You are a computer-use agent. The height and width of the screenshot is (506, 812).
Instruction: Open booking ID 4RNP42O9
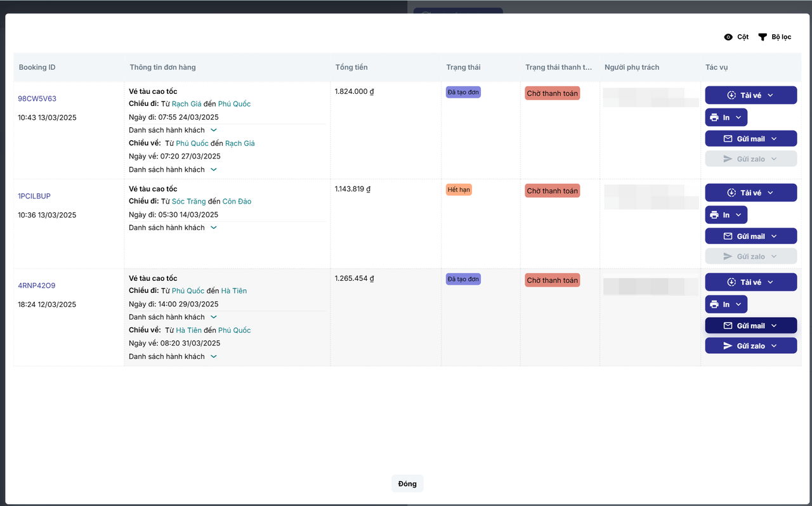point(36,286)
